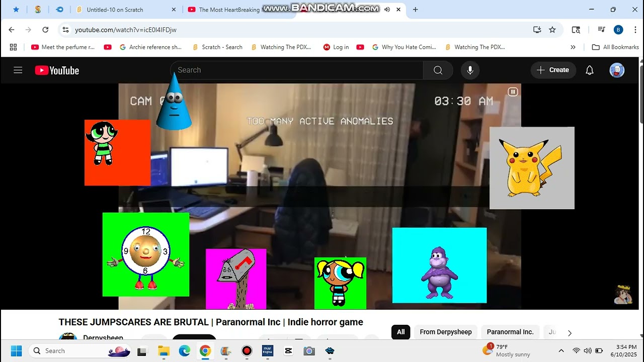644x362 pixels.
Task: Open the Chrome profile B avatar
Action: (618, 30)
